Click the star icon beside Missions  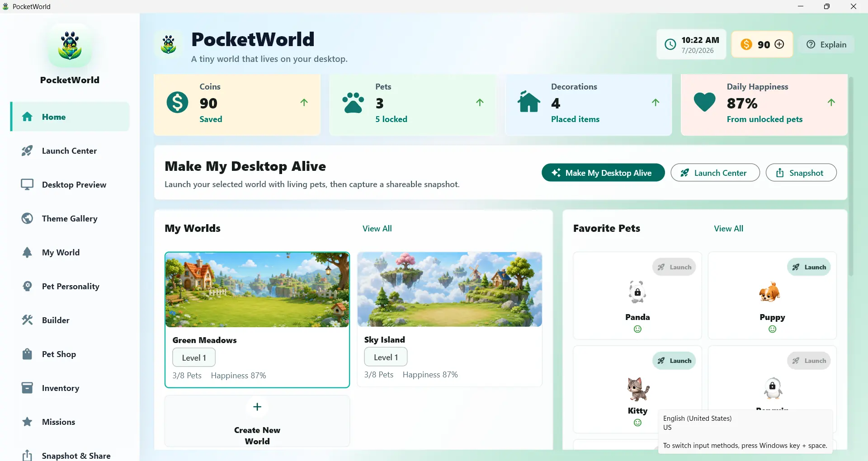point(27,422)
